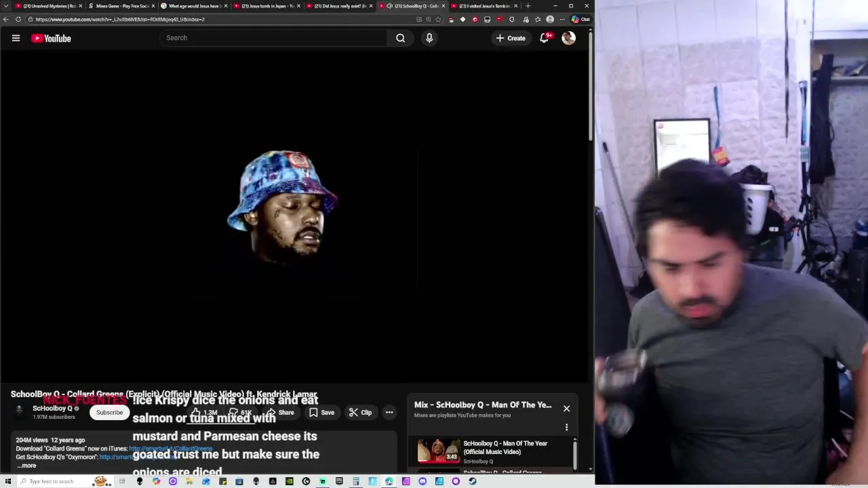Viewport: 868px width, 488px height.
Task: Open browser Chat sidebar button
Action: click(581, 19)
